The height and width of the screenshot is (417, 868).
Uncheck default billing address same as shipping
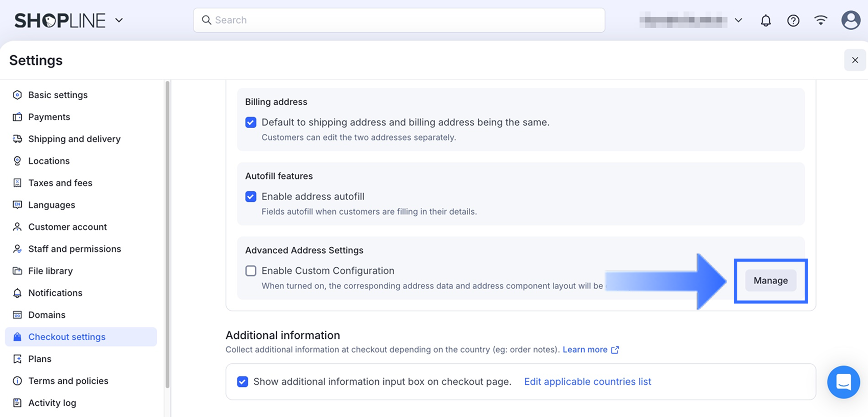pos(251,122)
